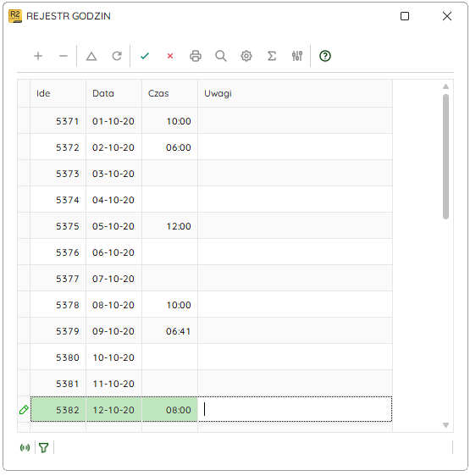Cancel changes with the red X icon
This screenshot has width=470, height=476.
point(170,56)
